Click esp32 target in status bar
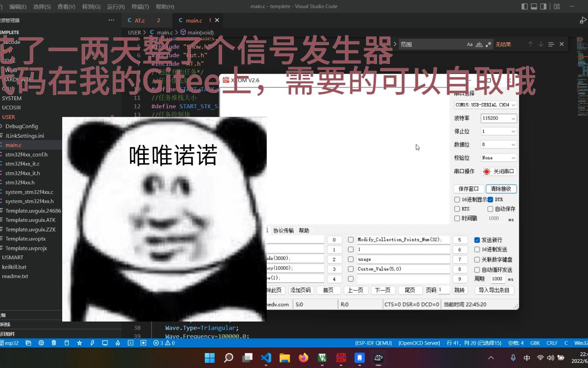588x368 pixels. [x=9, y=343]
